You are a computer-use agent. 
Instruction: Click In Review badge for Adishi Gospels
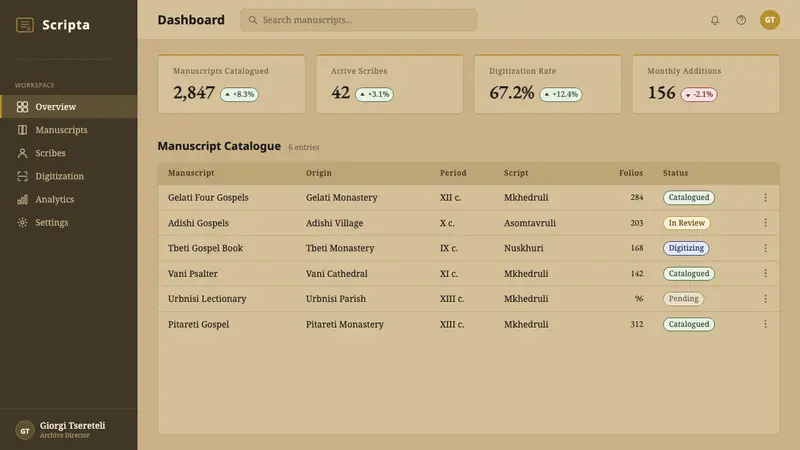pyautogui.click(x=687, y=223)
